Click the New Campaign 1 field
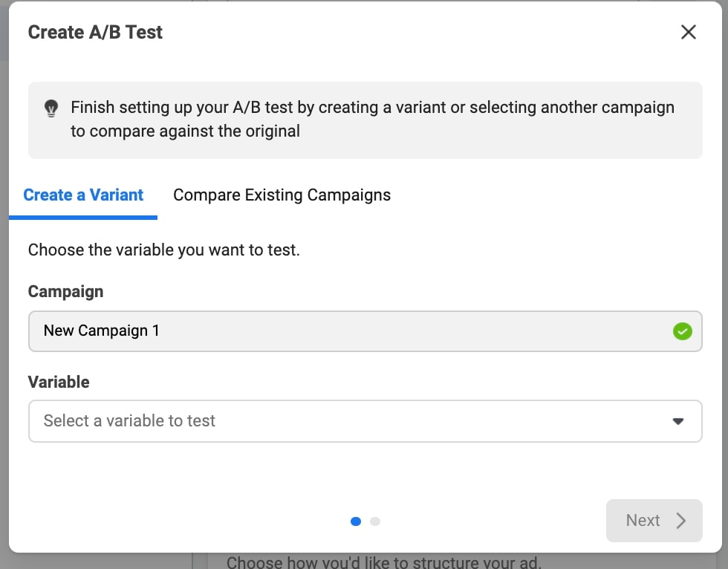 click(349, 331)
